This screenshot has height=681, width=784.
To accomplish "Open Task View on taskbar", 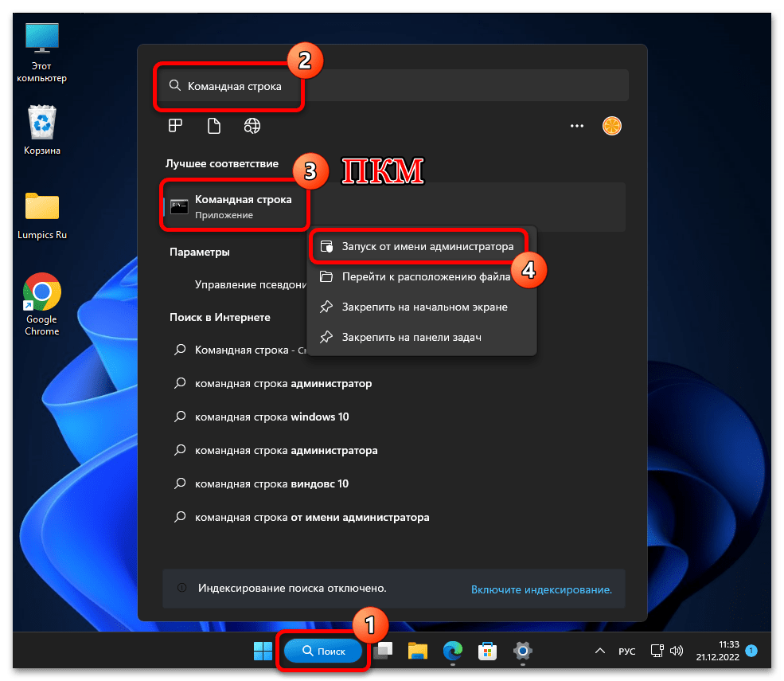I will click(x=384, y=651).
